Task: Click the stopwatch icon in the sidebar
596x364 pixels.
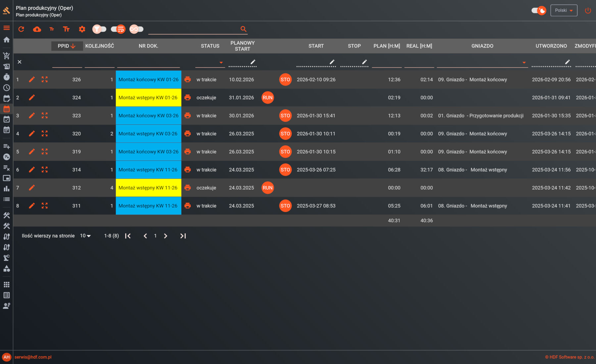Action: [7, 77]
